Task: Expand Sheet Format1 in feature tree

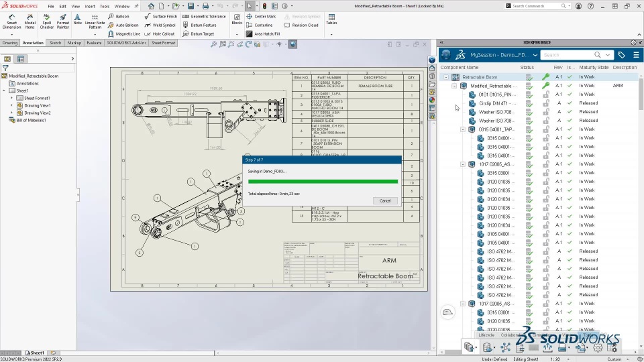Action: [11, 98]
